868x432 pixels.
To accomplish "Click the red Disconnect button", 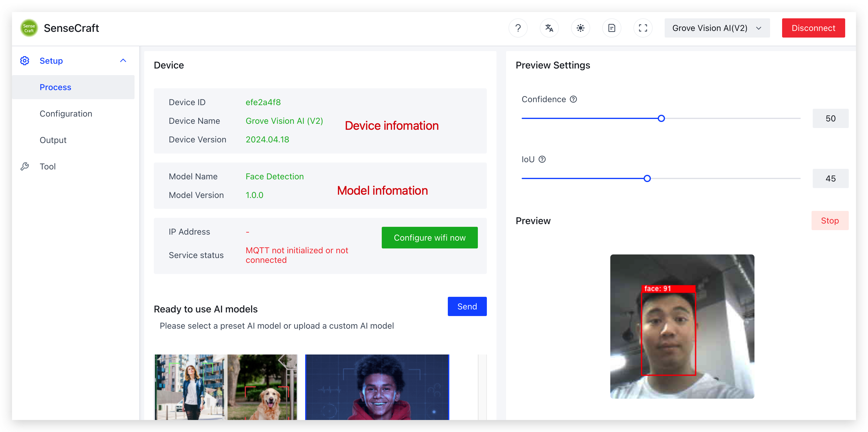I will (x=813, y=28).
